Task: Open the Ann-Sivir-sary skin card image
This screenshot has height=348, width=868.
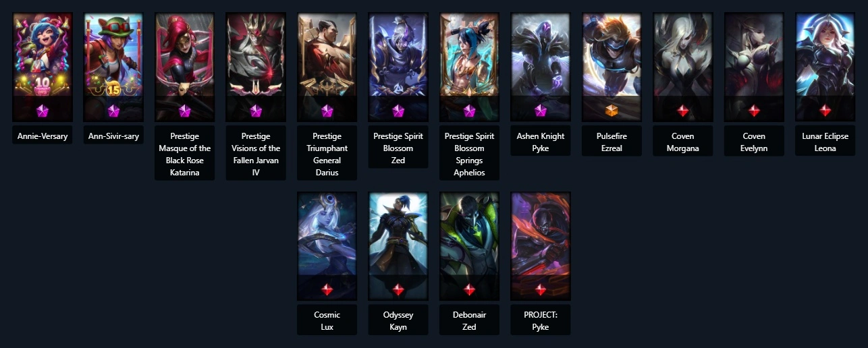Action: (113, 67)
